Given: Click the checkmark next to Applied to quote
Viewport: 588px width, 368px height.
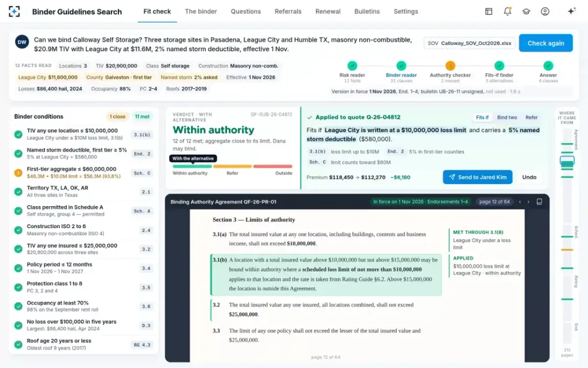Looking at the screenshot, I should point(309,117).
